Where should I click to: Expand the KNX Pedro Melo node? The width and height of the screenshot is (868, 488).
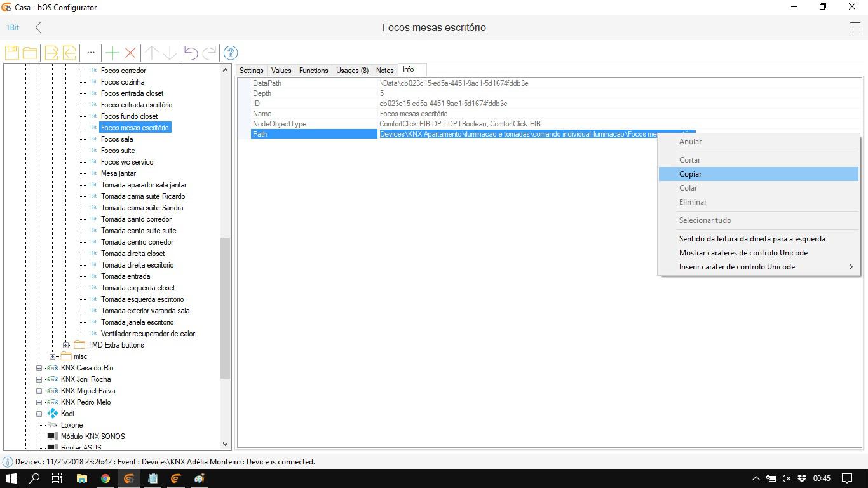(39, 402)
